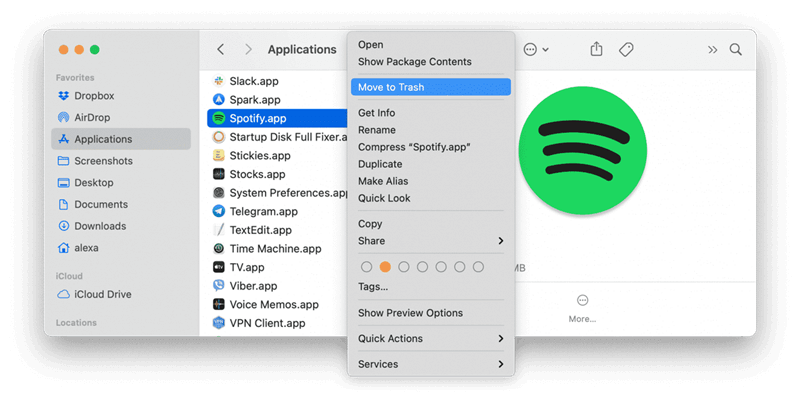This screenshot has height=394, width=800.
Task: Expand the Services submenu
Action: (x=431, y=364)
